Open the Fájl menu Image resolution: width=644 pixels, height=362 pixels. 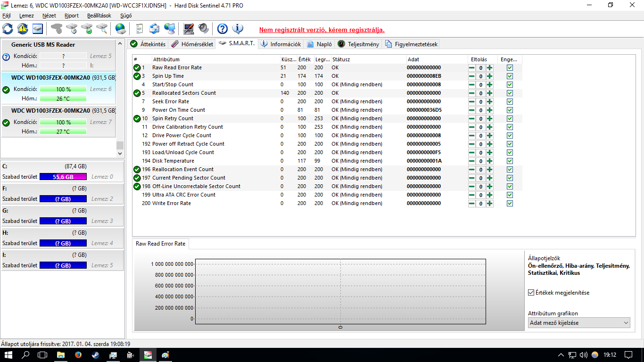point(6,16)
